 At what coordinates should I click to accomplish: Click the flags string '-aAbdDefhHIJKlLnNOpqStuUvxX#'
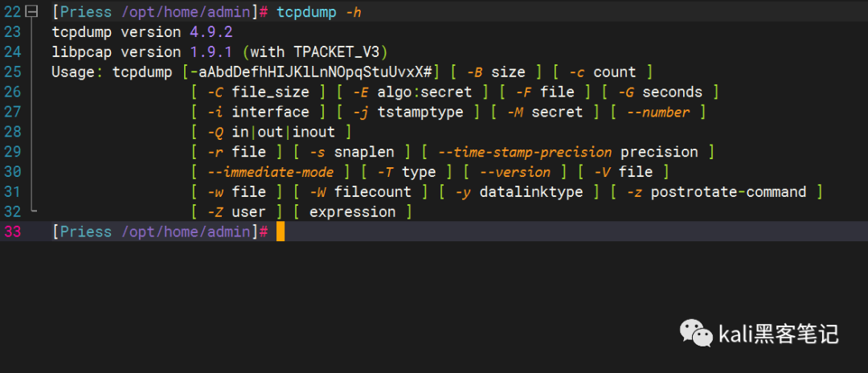click(x=311, y=72)
